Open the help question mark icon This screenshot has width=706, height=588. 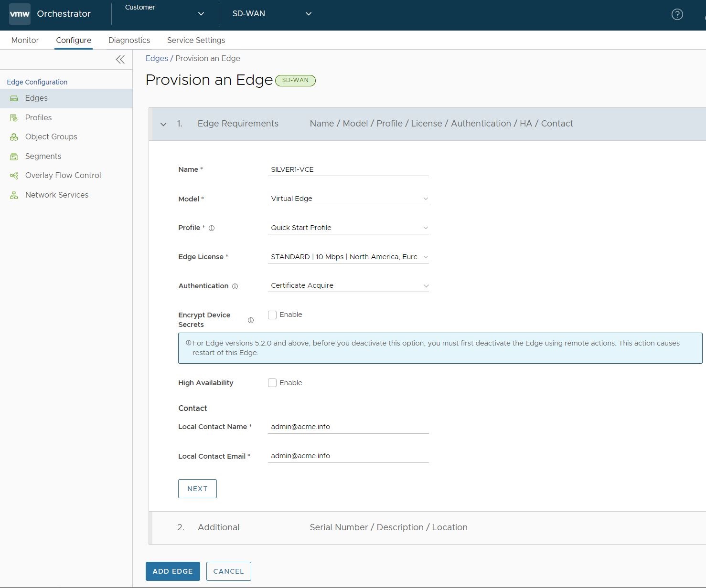tap(677, 14)
